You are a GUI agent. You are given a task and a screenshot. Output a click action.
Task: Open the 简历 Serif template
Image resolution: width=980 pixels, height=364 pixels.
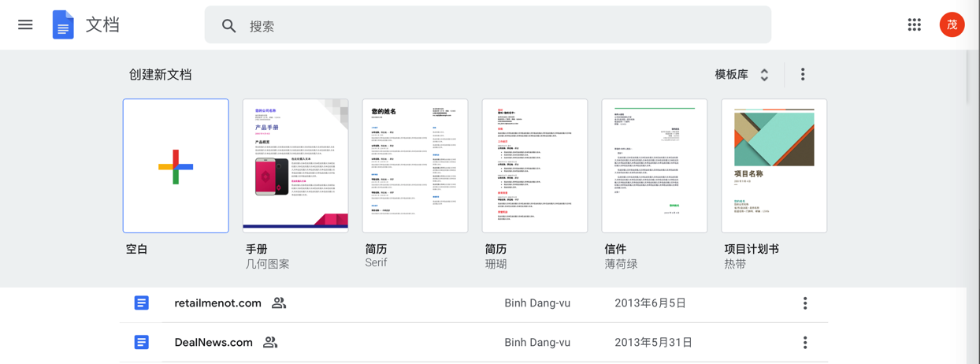[x=415, y=165]
